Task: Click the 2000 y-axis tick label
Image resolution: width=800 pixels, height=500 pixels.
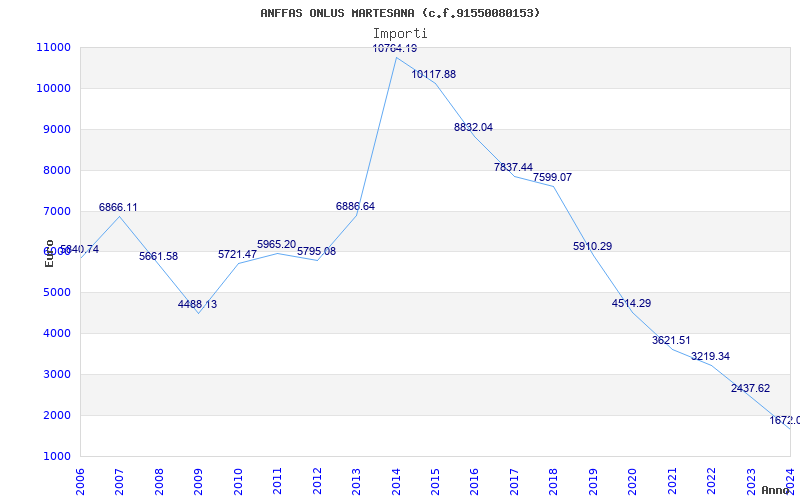Action: pyautogui.click(x=56, y=415)
